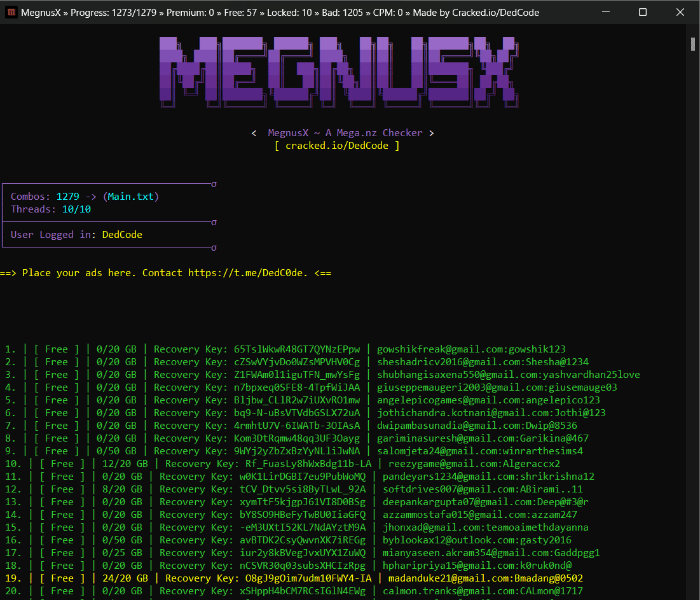
Task: Select angelepicogames@gmail.com result row
Action: pyautogui.click(x=302, y=400)
